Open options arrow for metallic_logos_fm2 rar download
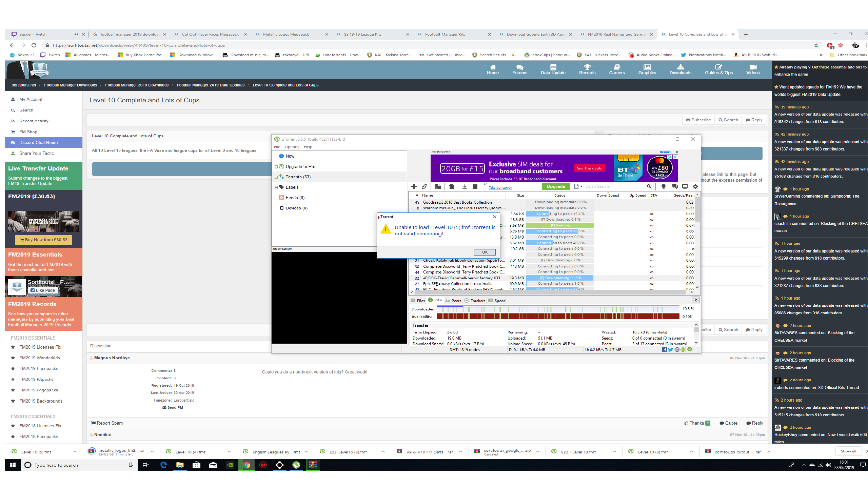The width and height of the screenshot is (868, 488). click(152, 452)
